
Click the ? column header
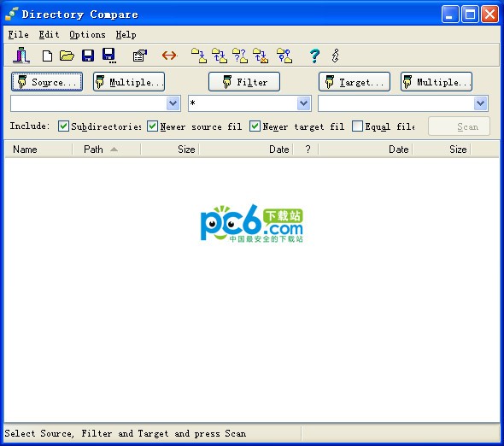(x=306, y=150)
